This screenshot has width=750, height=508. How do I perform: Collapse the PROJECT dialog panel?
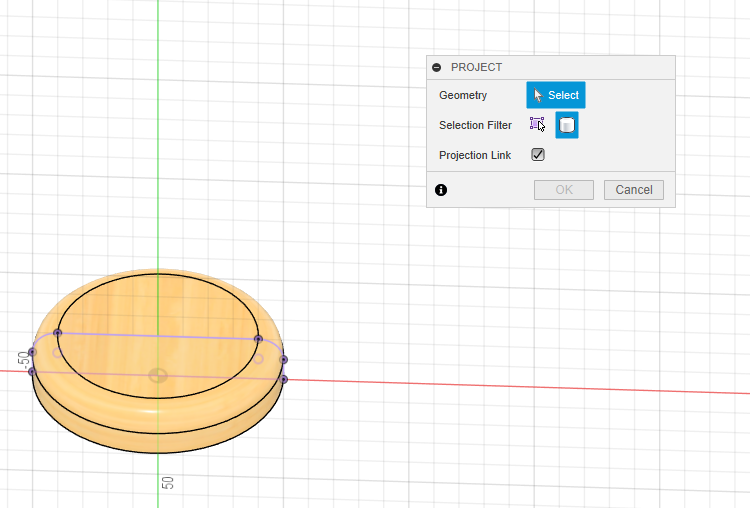pos(436,67)
